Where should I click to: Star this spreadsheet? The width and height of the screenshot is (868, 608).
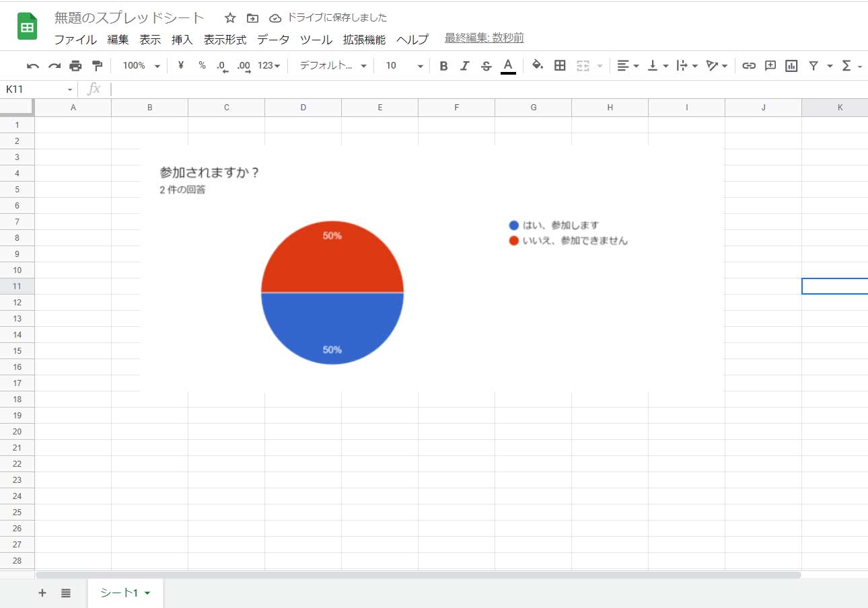pos(230,18)
